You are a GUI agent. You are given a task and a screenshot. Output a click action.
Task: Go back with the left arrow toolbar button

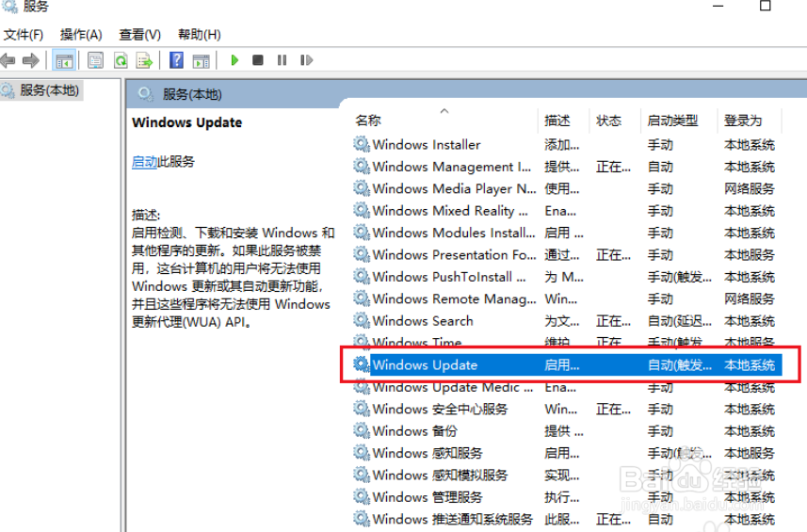click(x=8, y=60)
